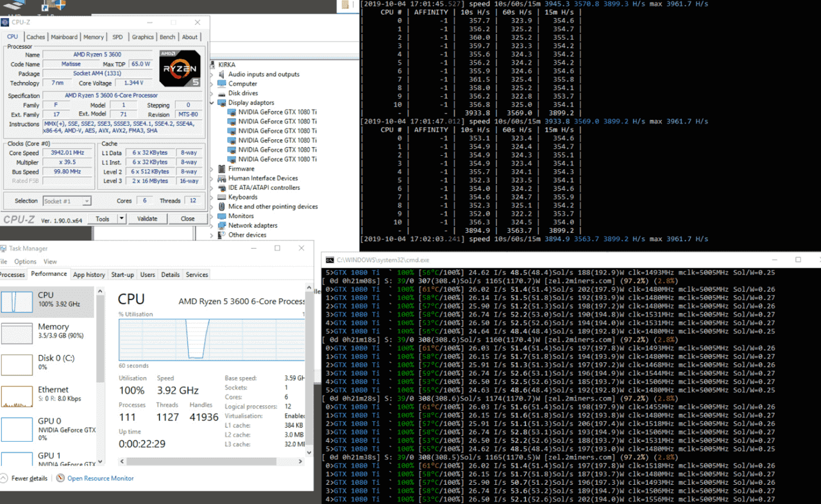This screenshot has width=821, height=504.
Task: Select the GPU 0 performance item
Action: click(x=47, y=428)
